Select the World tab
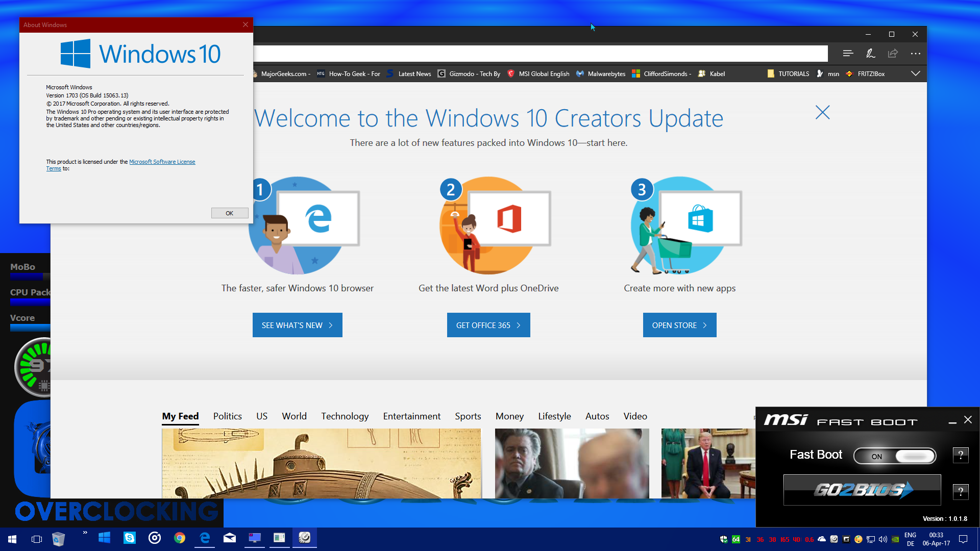Viewport: 980px width, 551px height. pyautogui.click(x=295, y=416)
